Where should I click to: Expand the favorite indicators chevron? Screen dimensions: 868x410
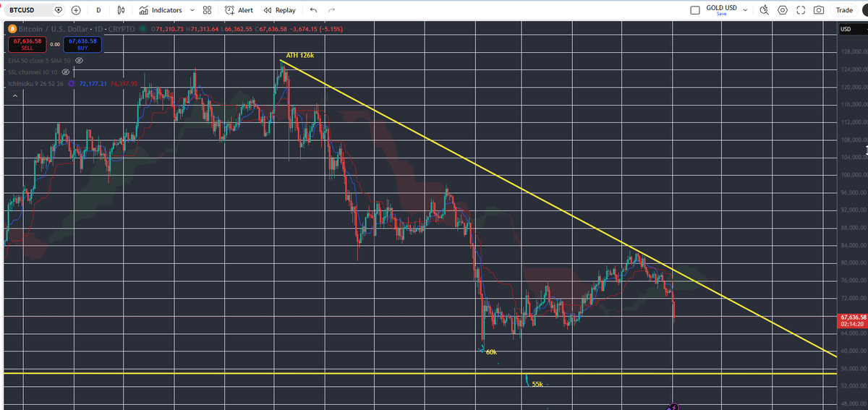click(x=192, y=10)
